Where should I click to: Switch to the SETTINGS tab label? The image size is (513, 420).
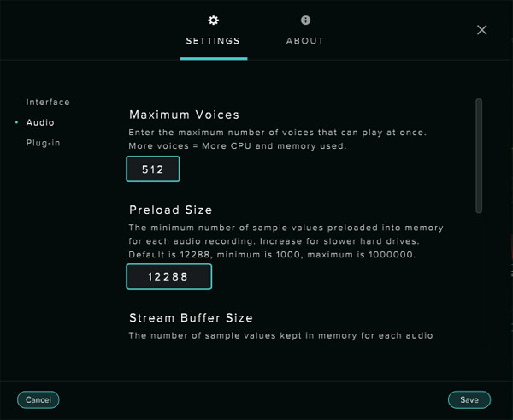(x=213, y=41)
